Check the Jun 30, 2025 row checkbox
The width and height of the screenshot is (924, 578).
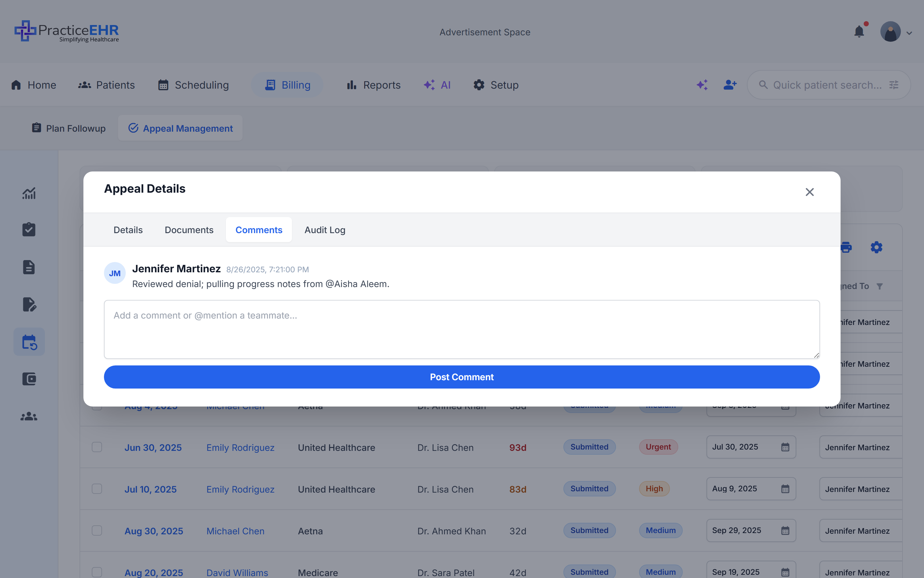pyautogui.click(x=97, y=447)
